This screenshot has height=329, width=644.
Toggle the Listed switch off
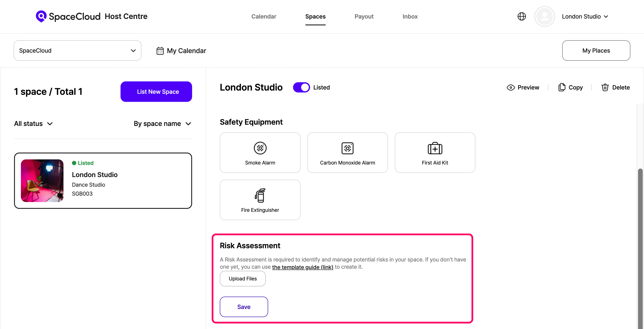[x=301, y=88]
